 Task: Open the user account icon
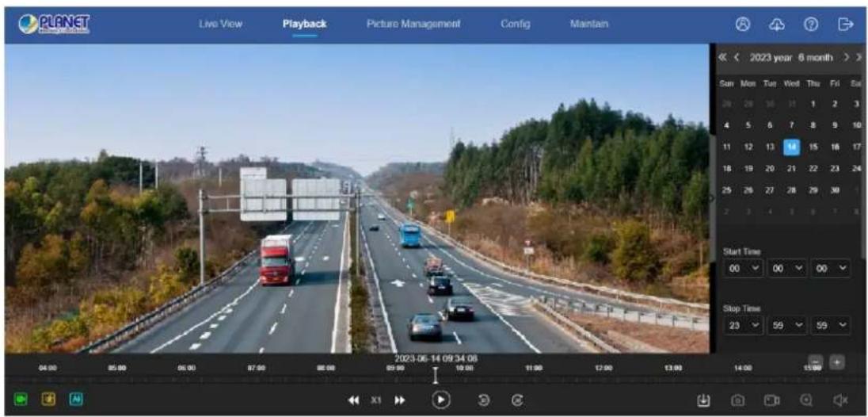pos(742,25)
